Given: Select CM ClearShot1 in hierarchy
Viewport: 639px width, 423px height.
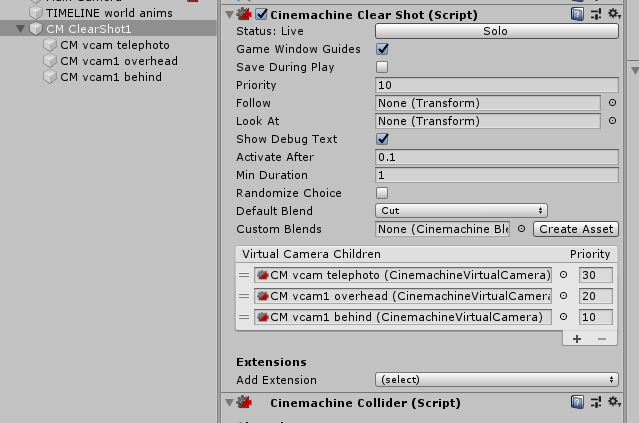Looking at the screenshot, I should [88, 29].
